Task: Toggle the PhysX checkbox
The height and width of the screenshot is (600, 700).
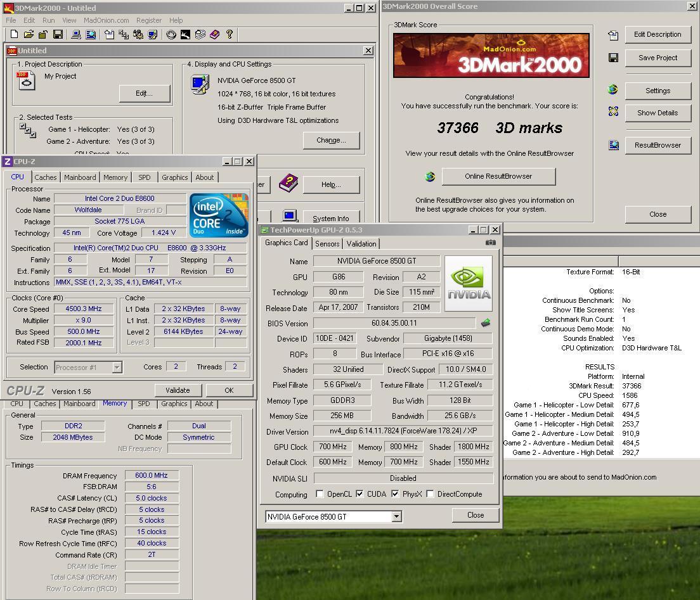Action: [395, 494]
